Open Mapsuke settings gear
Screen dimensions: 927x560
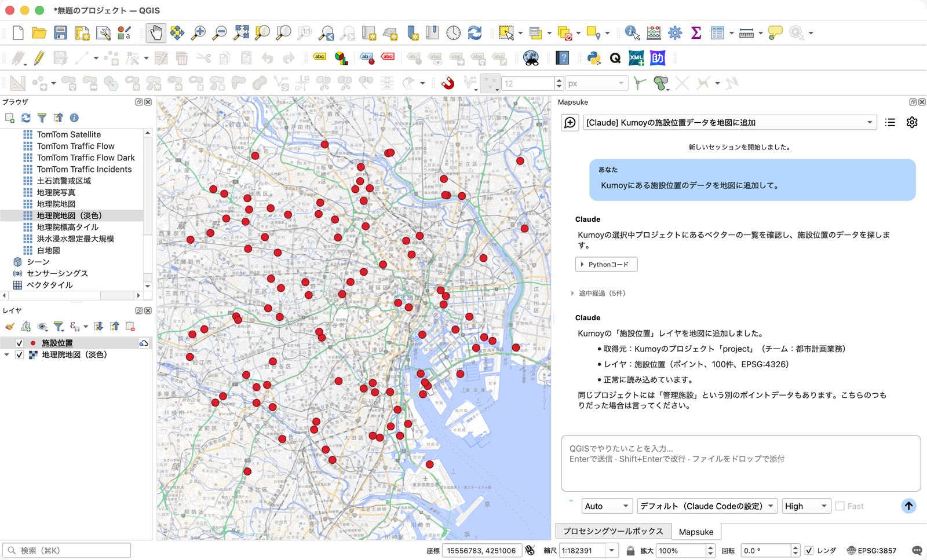point(912,122)
